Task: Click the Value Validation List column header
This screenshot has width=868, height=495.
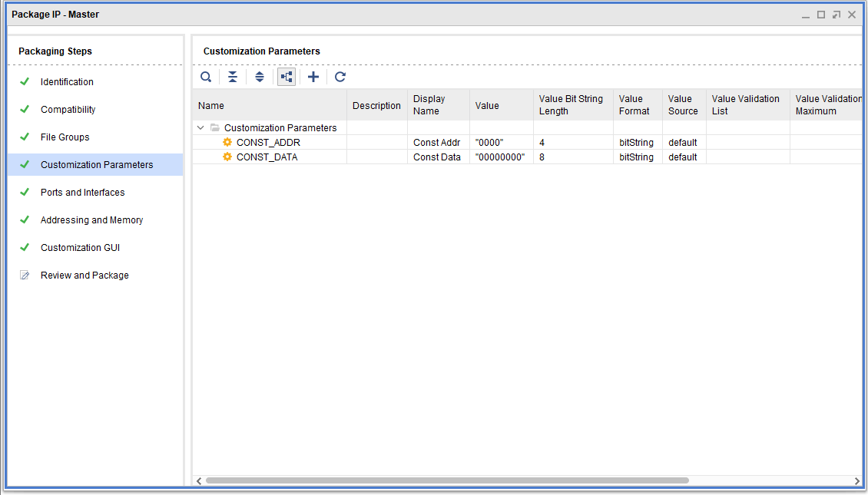Action: pyautogui.click(x=748, y=105)
